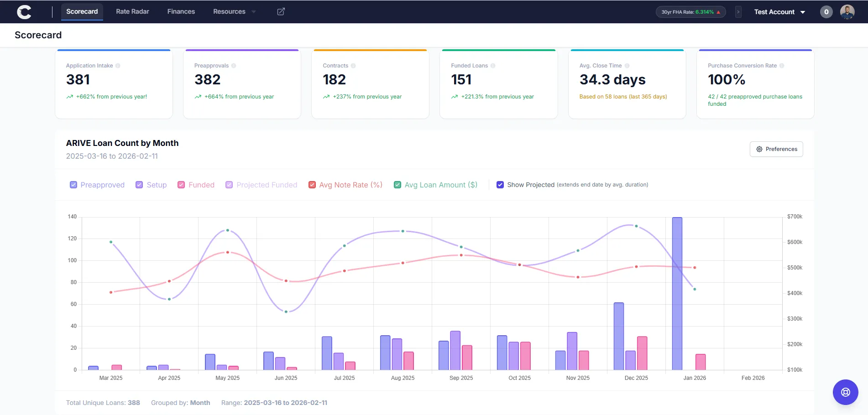Click the Aug 2025 funded pink bar

coord(408,361)
